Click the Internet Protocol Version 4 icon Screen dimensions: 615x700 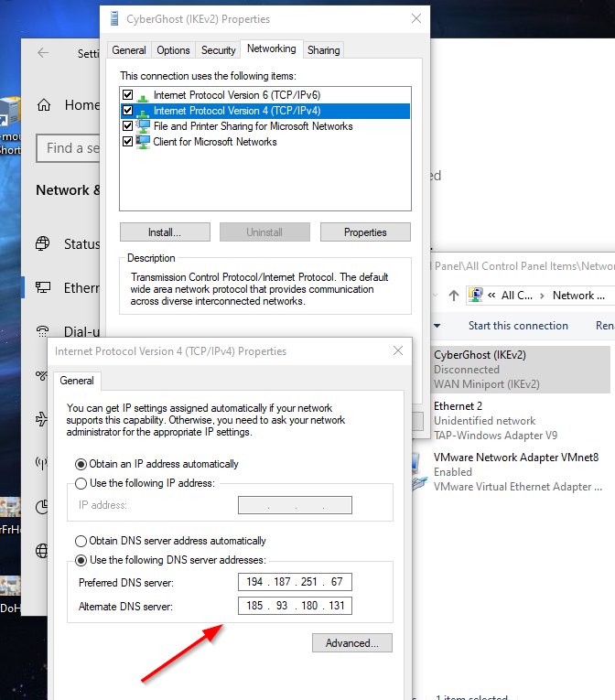[143, 112]
